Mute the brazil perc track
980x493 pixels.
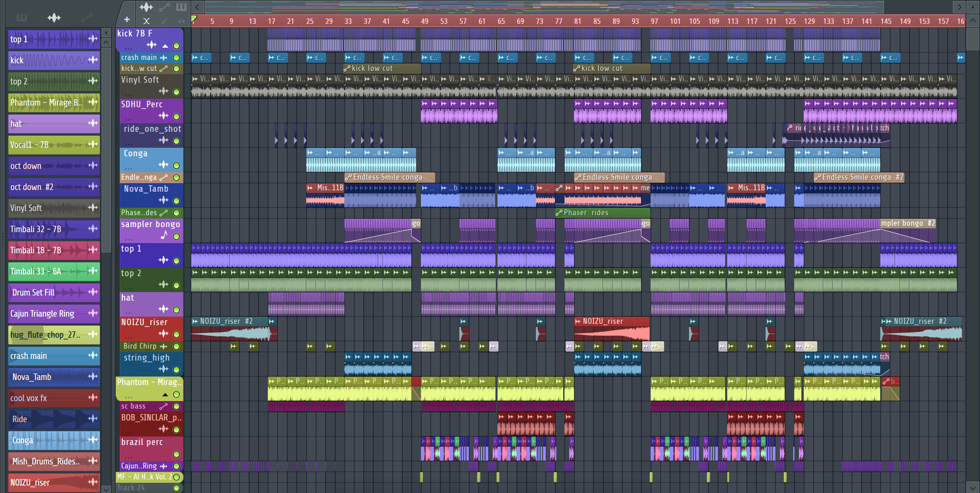pos(177,454)
